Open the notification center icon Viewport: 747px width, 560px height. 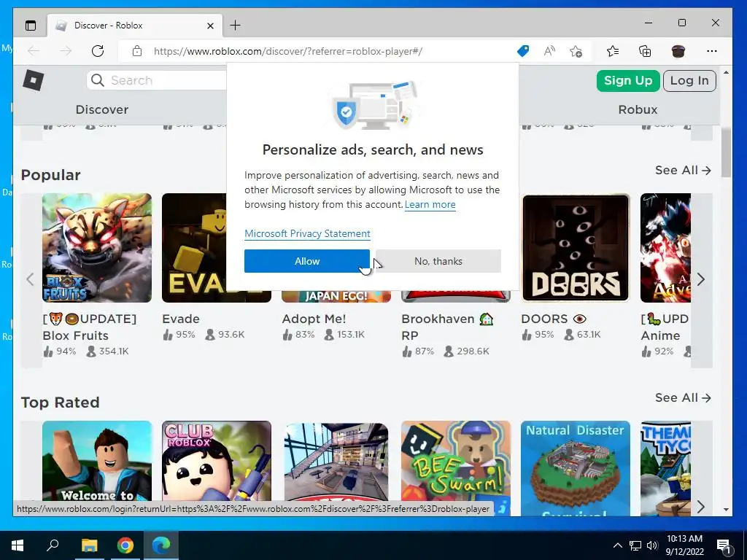point(724,545)
